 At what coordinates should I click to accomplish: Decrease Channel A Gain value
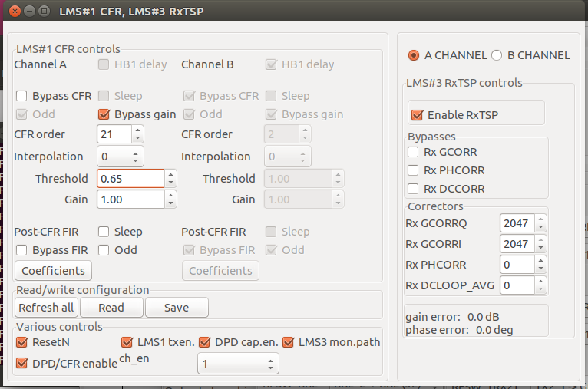[170, 203]
